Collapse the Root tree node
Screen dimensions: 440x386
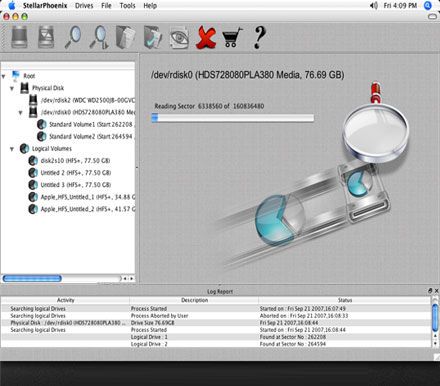3,76
